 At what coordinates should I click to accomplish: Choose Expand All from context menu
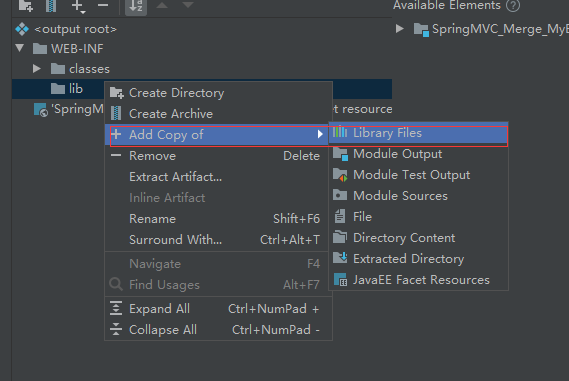point(218,309)
